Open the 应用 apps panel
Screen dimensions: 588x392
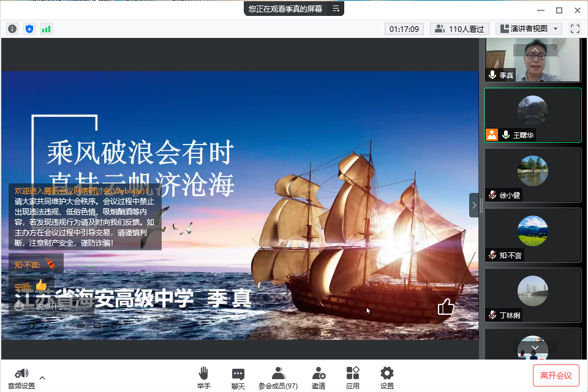(353, 377)
